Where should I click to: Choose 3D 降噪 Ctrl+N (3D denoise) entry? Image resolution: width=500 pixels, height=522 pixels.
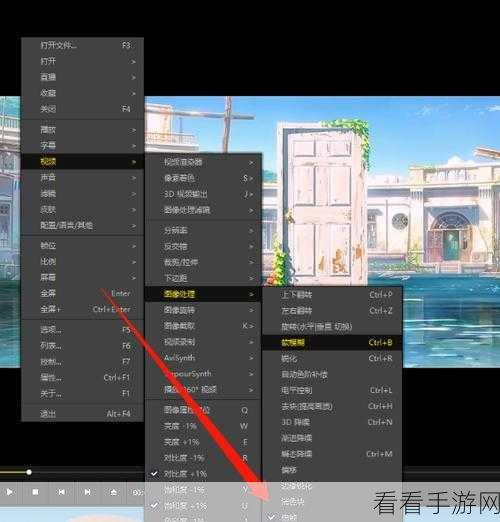click(332, 422)
